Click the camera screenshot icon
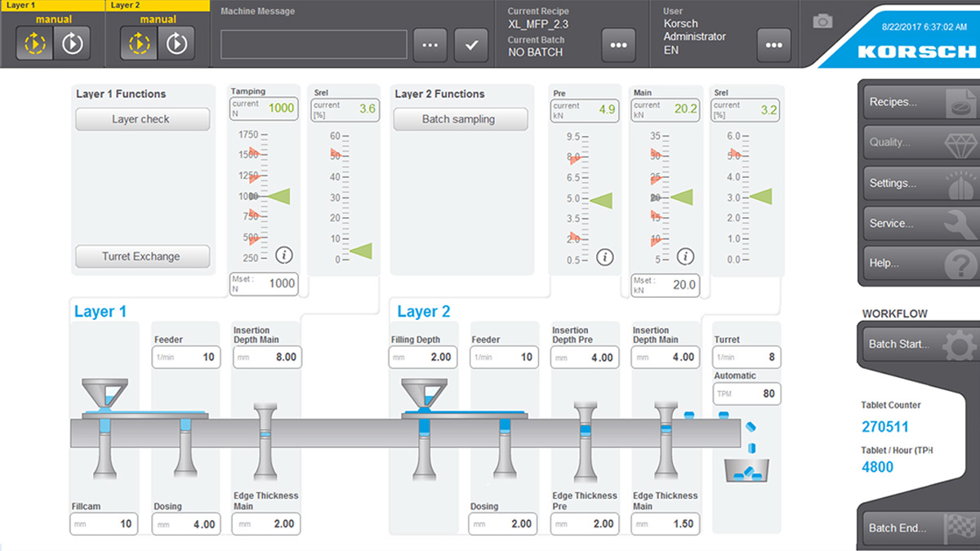This screenshot has height=551, width=980. [822, 21]
